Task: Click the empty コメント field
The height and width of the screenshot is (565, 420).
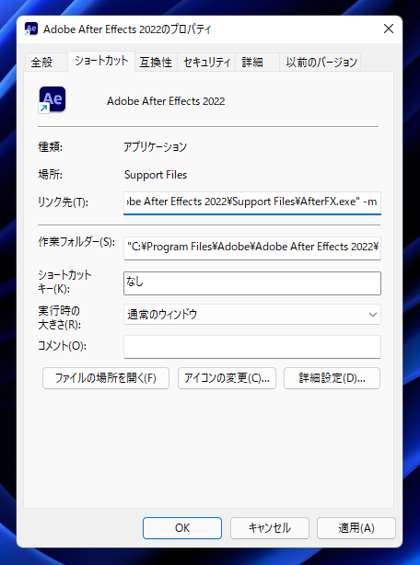Action: click(252, 347)
